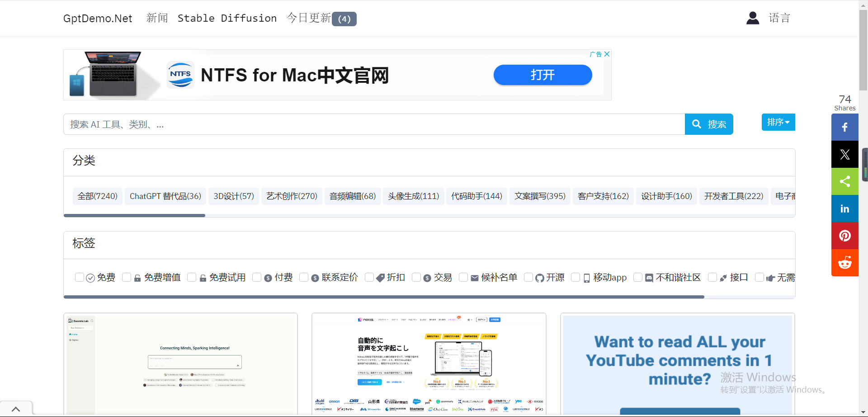Dismiss the NTFS ad with the X icon
This screenshot has height=417, width=868.
click(607, 54)
